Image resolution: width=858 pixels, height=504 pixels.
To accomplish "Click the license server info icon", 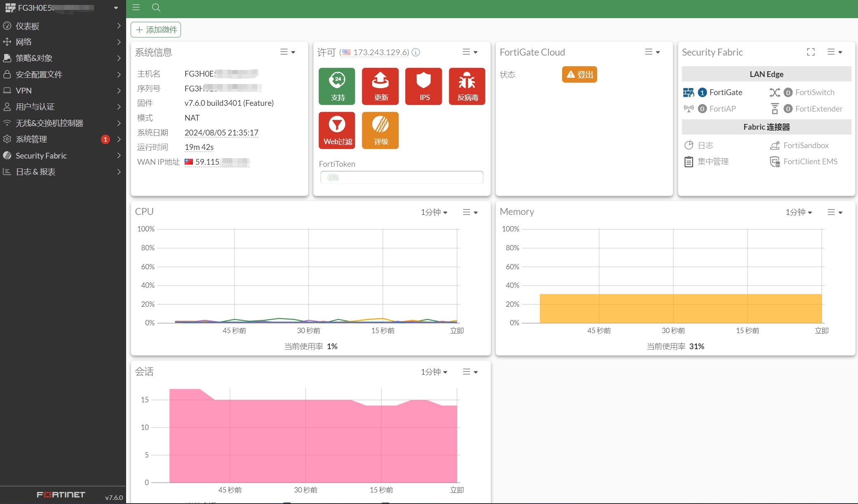I will click(x=416, y=52).
